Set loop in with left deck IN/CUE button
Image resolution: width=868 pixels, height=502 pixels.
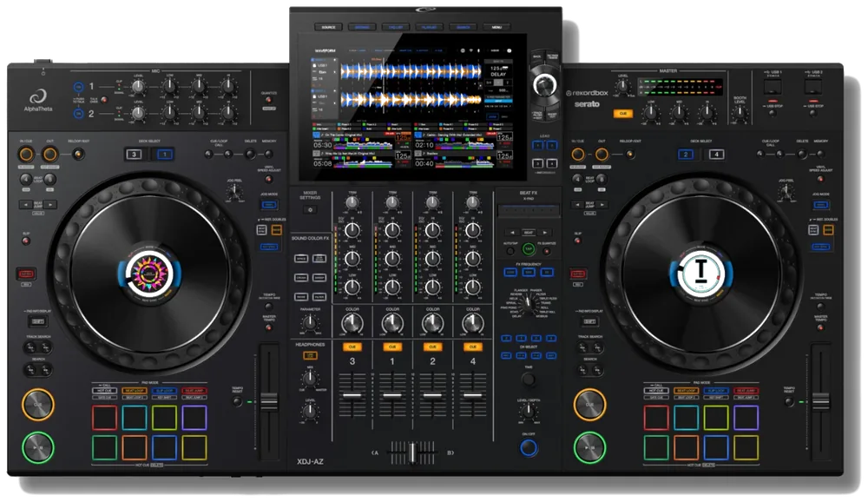coord(26,154)
